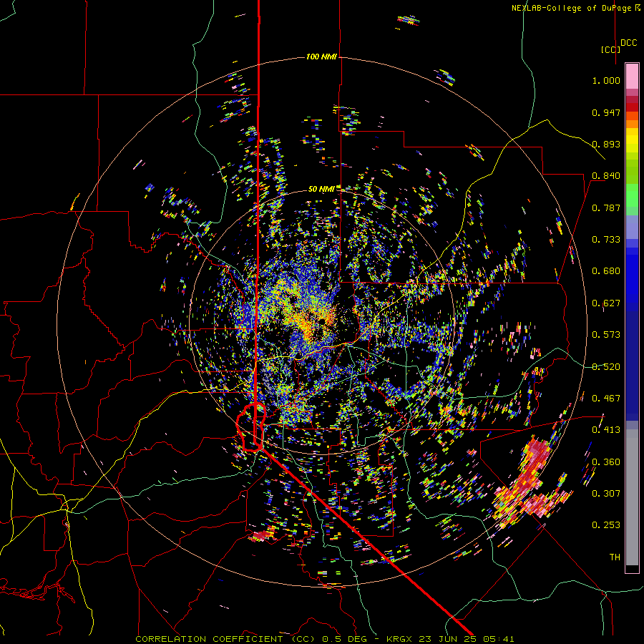Image resolution: width=644 pixels, height=644 pixels.
Task: Click the 0.733 scale value
Action: [x=606, y=240]
